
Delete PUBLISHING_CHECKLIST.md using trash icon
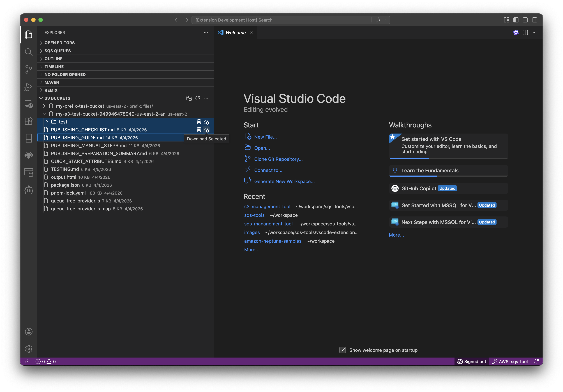point(199,130)
